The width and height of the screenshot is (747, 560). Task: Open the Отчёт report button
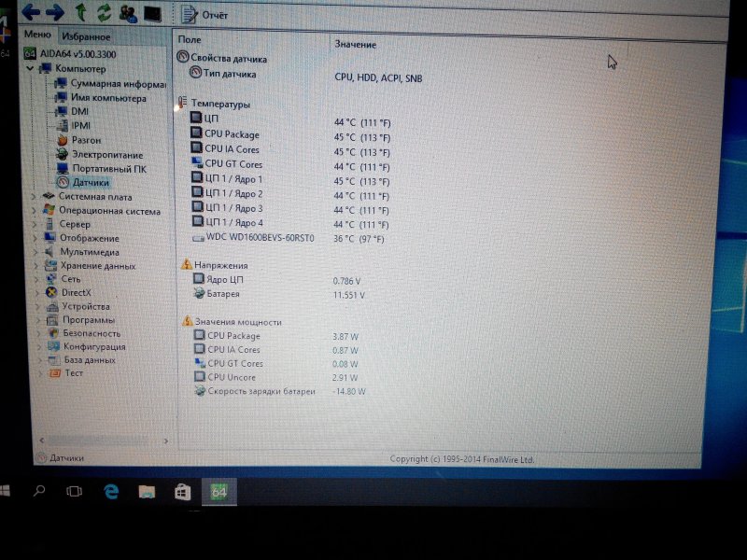[x=204, y=14]
